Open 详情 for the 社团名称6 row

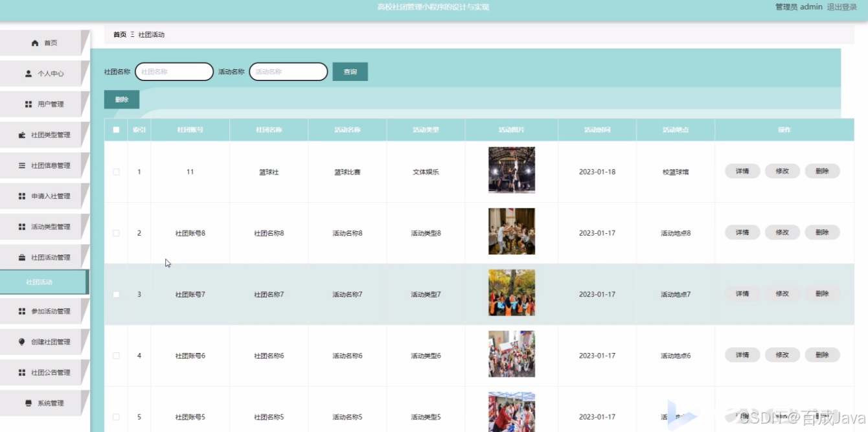[742, 355]
